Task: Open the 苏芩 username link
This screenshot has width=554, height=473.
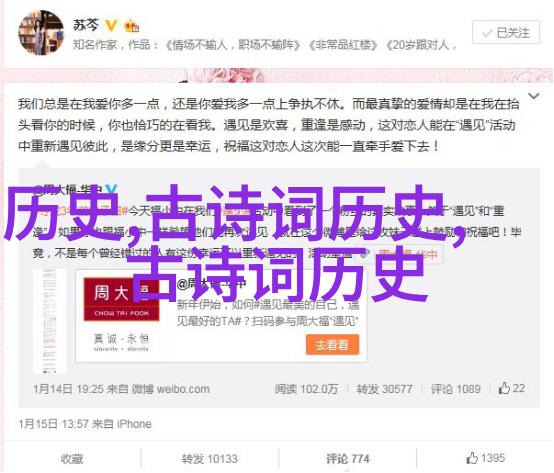Action: pos(86,25)
